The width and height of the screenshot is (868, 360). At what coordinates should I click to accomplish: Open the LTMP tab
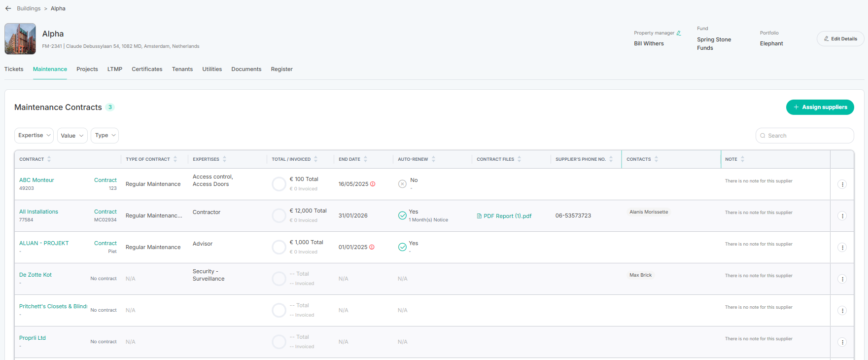click(x=115, y=69)
